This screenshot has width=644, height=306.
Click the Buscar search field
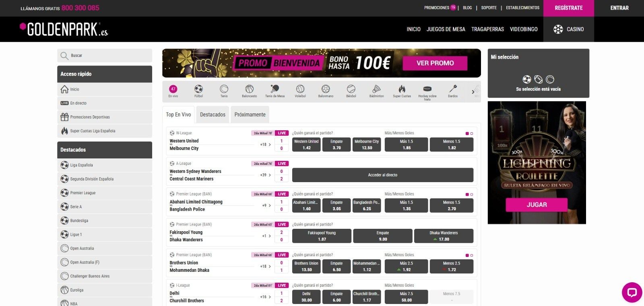click(x=105, y=55)
